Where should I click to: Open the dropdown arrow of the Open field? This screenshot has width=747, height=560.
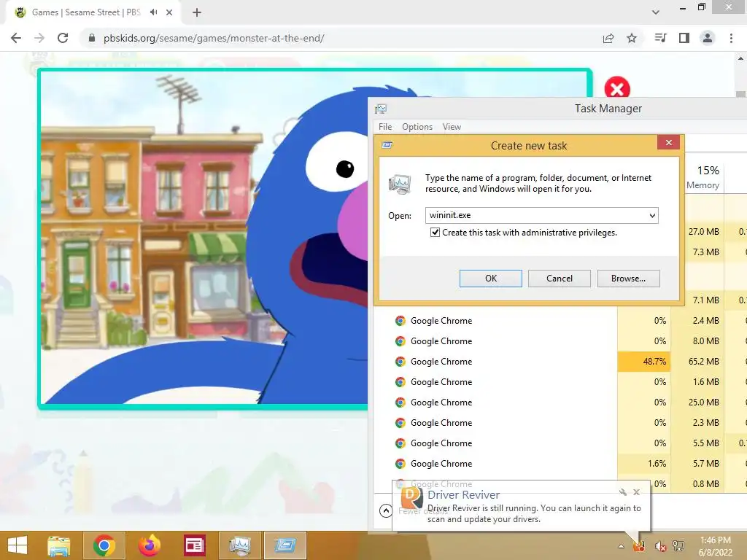pyautogui.click(x=652, y=216)
